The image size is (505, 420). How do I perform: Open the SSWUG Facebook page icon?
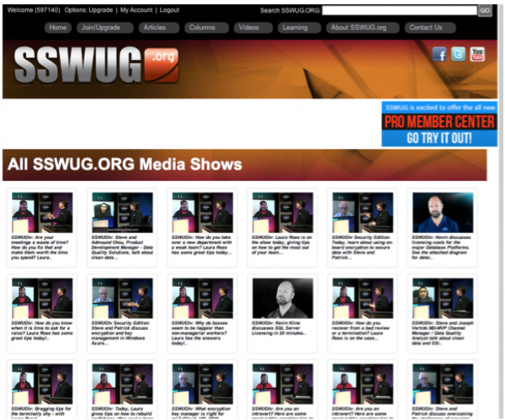[x=439, y=54]
